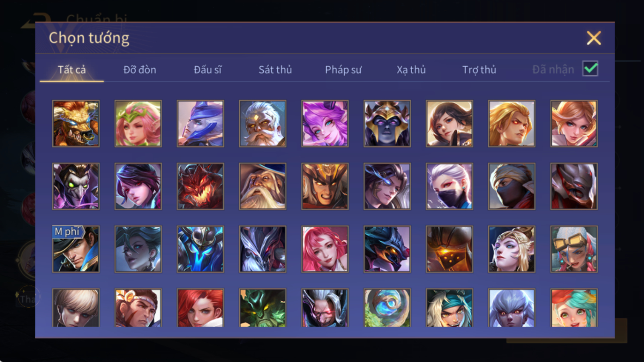
Task: Select the golden horned beast hero portrait
Action: coord(76,124)
